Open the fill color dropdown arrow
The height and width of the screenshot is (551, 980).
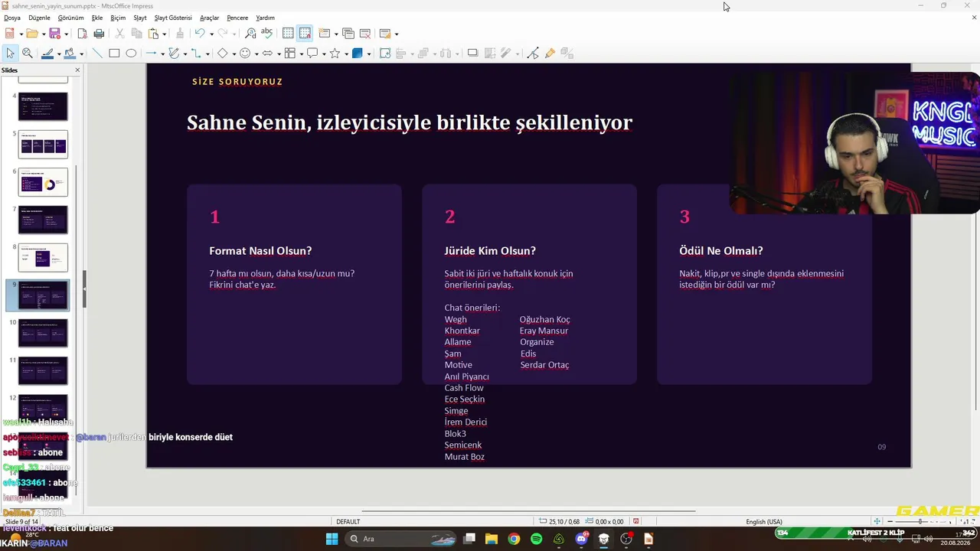(x=81, y=54)
